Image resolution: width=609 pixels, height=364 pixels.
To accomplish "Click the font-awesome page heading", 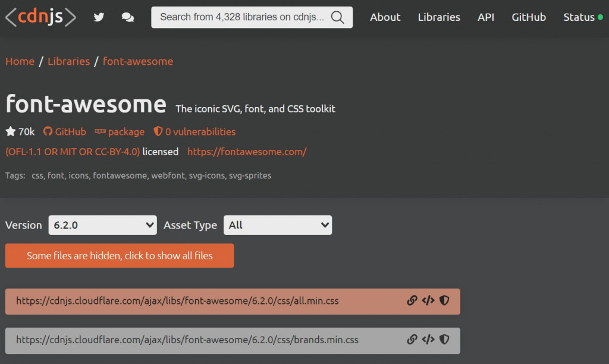I will (86, 104).
